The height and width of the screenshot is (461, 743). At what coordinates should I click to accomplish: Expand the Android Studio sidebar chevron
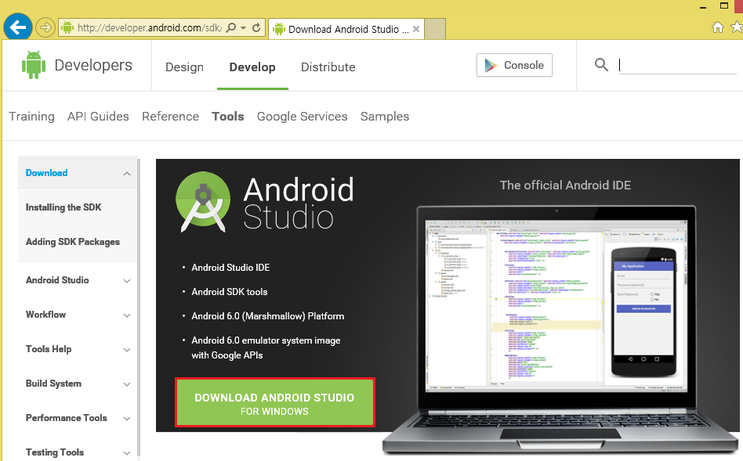pos(127,281)
